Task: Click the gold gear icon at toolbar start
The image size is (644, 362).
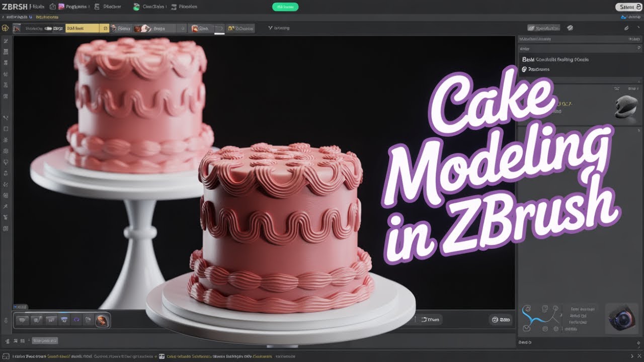Action: [x=6, y=29]
